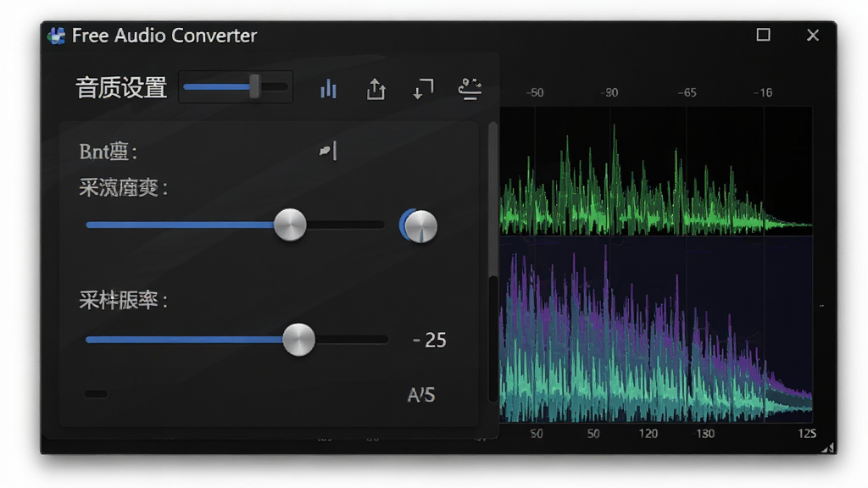
Task: Open the effects settings icon in toolbar
Action: [x=470, y=88]
